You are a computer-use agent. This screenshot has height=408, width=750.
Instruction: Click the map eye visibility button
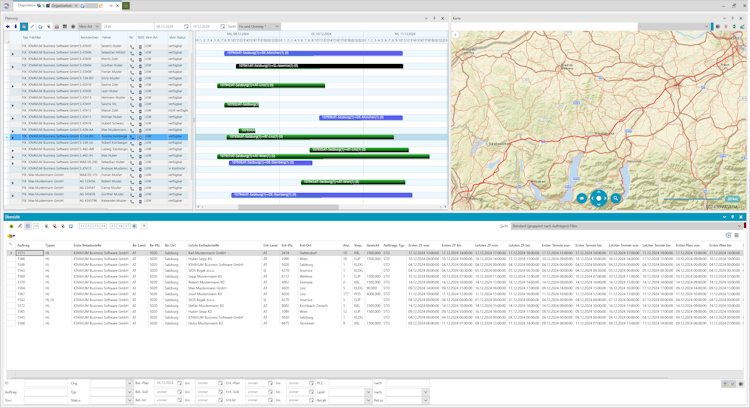coord(582,198)
